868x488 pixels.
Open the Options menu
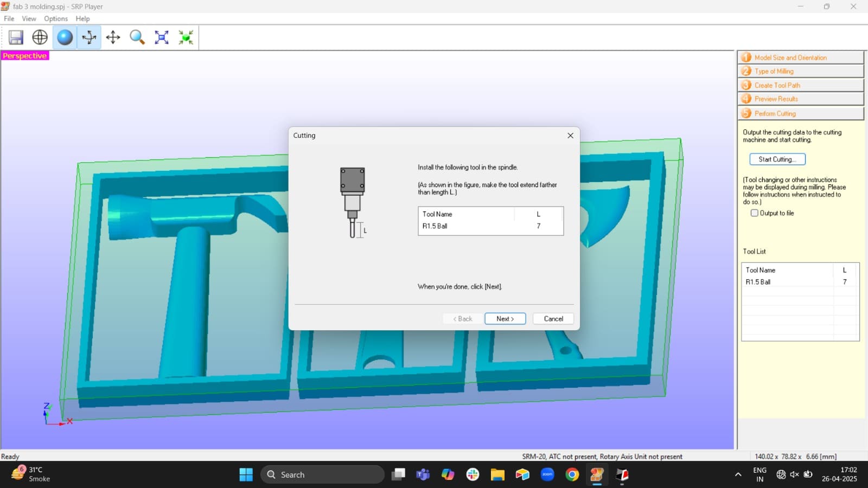(x=56, y=18)
